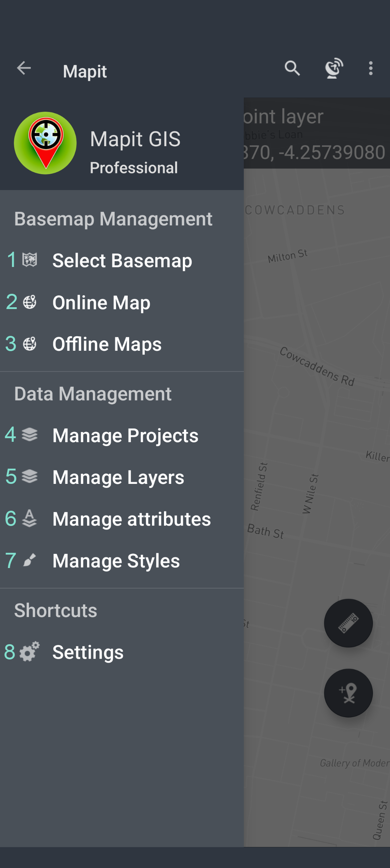Open Offline Maps entry

coord(107,344)
